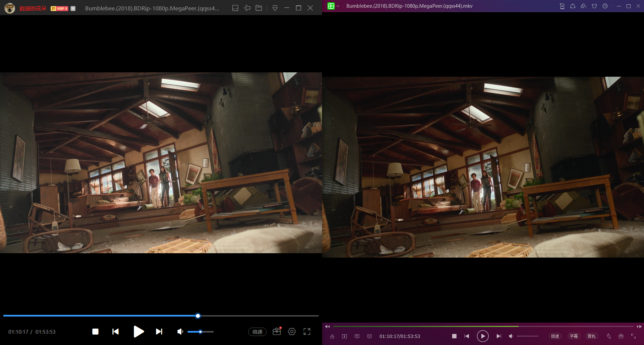Image resolution: width=644 pixels, height=345 pixels.
Task: Open file folder icon in left title bar
Action: click(259, 8)
